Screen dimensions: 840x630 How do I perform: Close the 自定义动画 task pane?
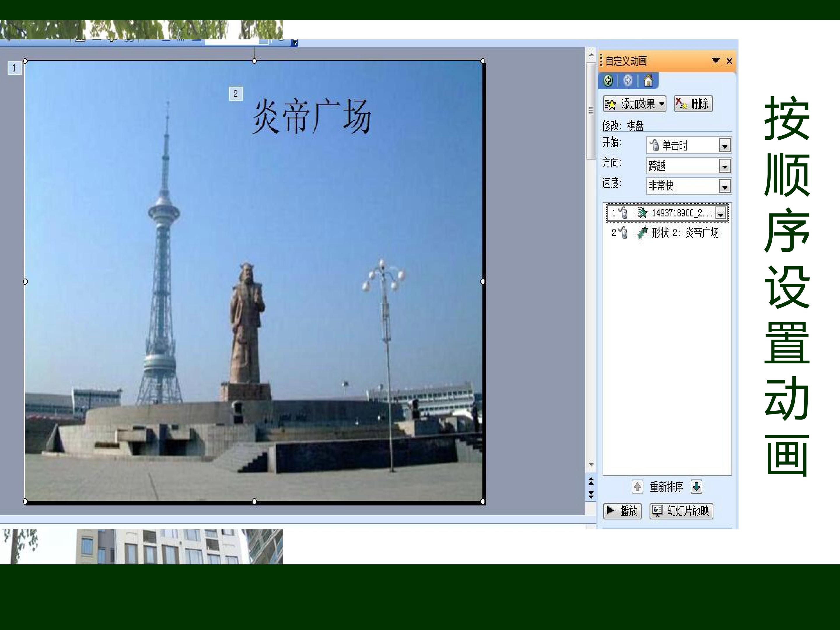[x=729, y=61]
